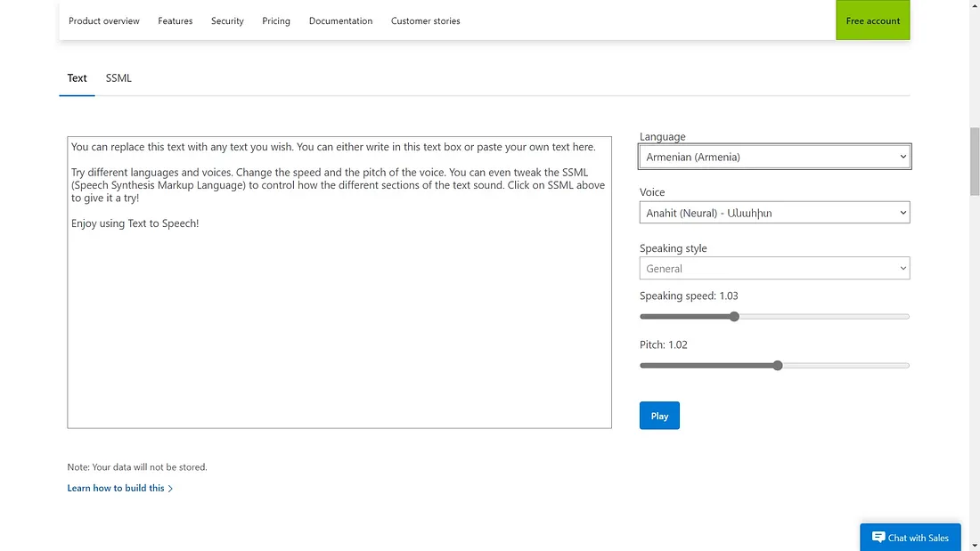
Task: Open the Product overview nav item
Action: tap(103, 20)
